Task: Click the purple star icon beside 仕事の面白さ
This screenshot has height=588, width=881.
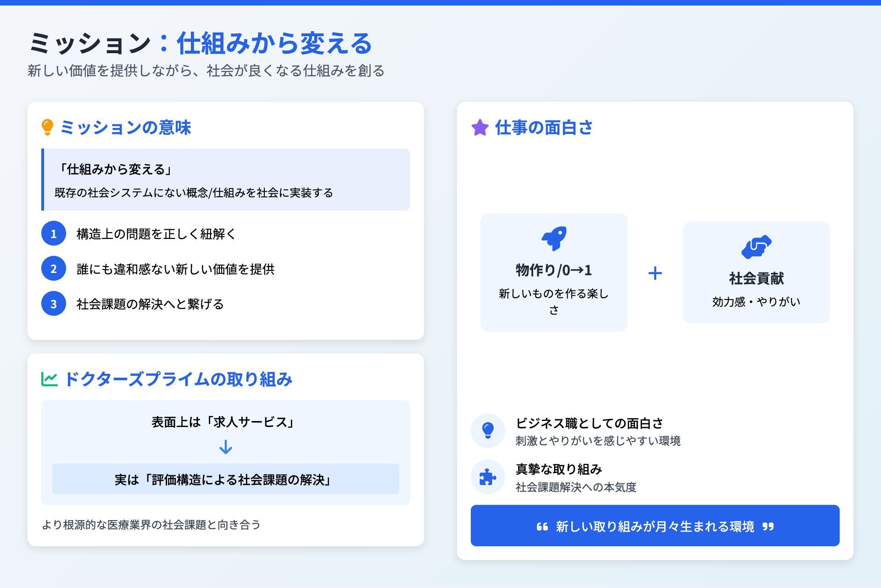Action: (480, 128)
